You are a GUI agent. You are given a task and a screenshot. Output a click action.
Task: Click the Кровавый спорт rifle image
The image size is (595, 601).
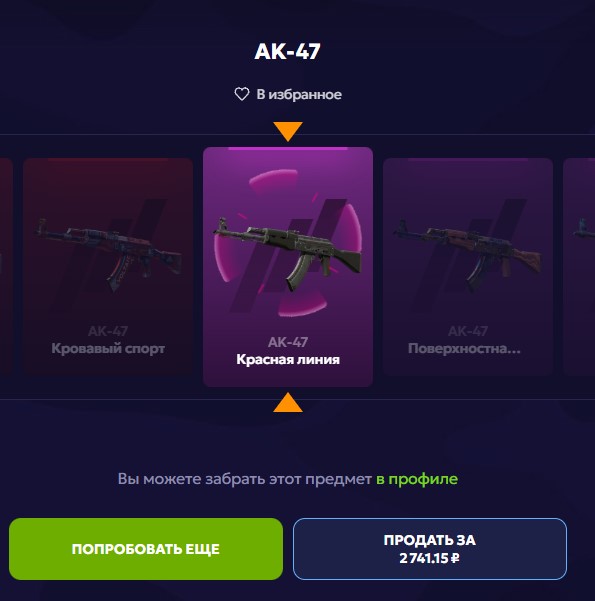pos(108,253)
